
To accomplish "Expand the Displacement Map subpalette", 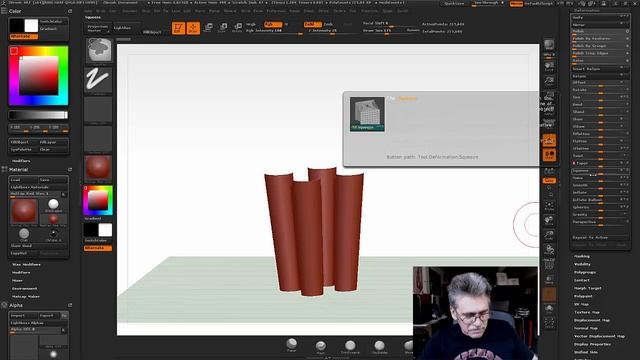I will coord(592,320).
